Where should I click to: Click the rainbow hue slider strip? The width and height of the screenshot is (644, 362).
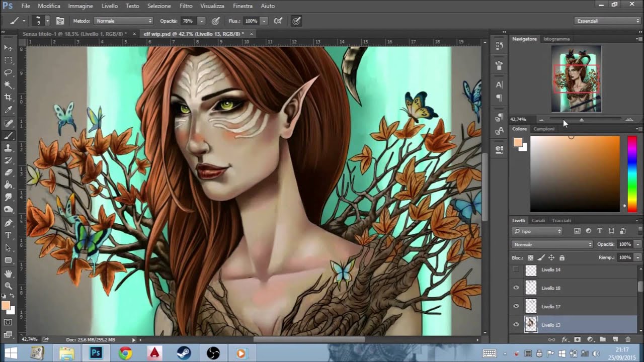click(631, 173)
